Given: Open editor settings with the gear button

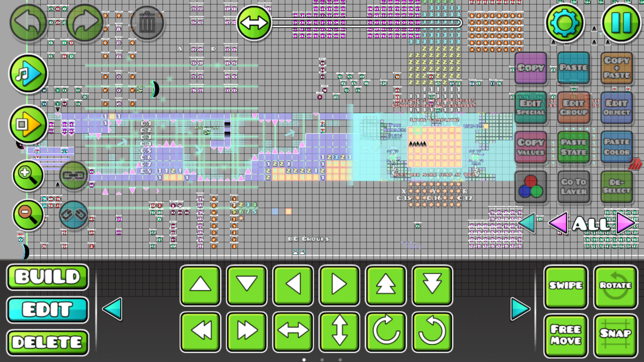Looking at the screenshot, I should point(565,23).
